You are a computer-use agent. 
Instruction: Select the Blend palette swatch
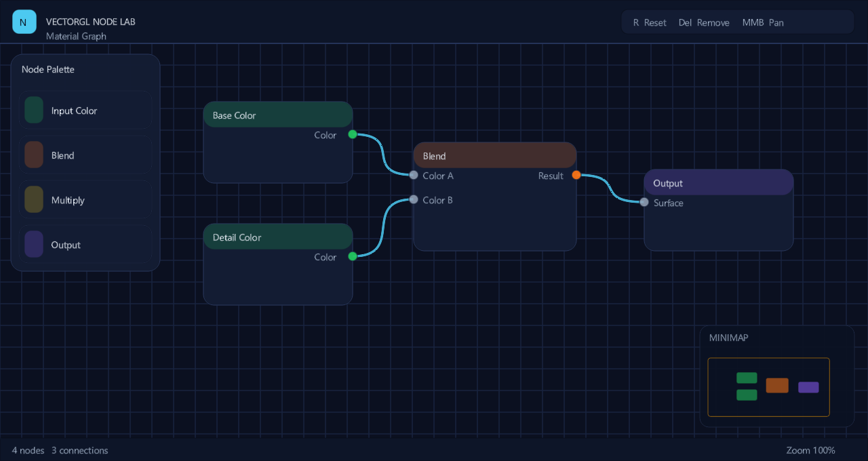tap(34, 155)
